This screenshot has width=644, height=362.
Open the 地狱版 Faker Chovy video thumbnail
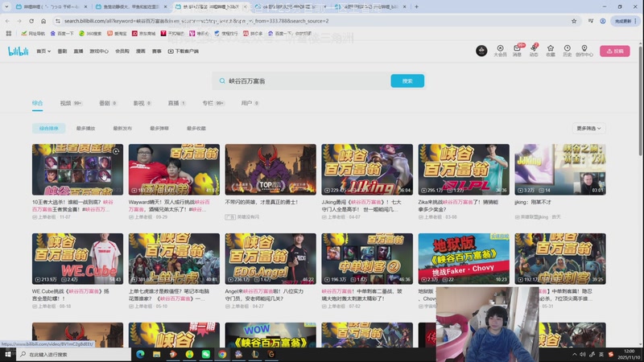pos(464,258)
